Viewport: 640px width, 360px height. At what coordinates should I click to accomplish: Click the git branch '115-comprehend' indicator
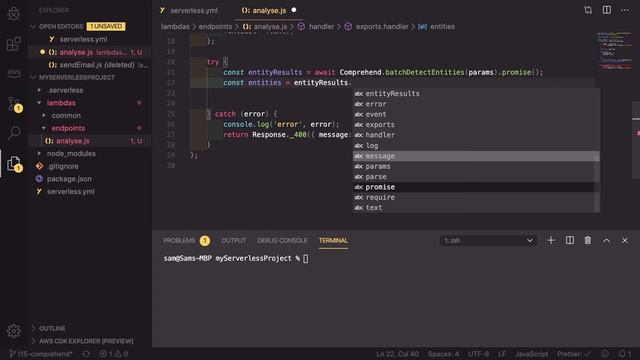[41, 354]
